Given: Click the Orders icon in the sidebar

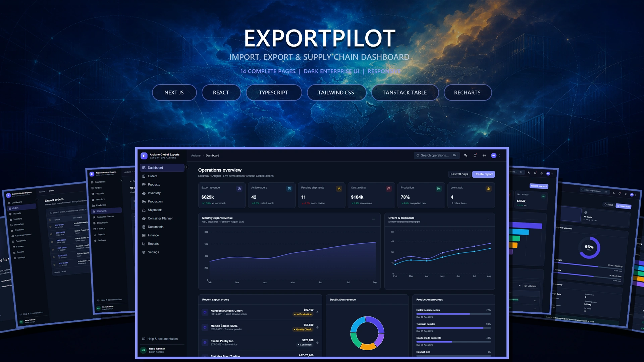Looking at the screenshot, I should [x=144, y=176].
